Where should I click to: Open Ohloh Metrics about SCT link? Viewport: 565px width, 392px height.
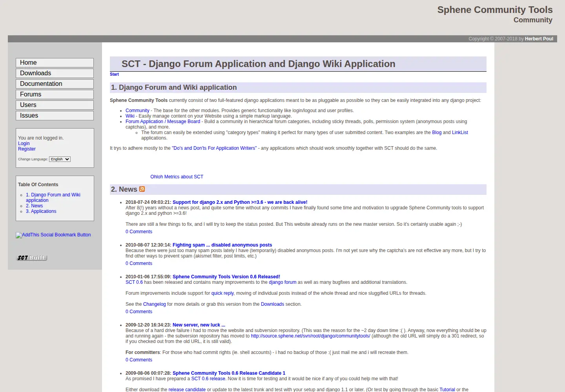click(177, 177)
